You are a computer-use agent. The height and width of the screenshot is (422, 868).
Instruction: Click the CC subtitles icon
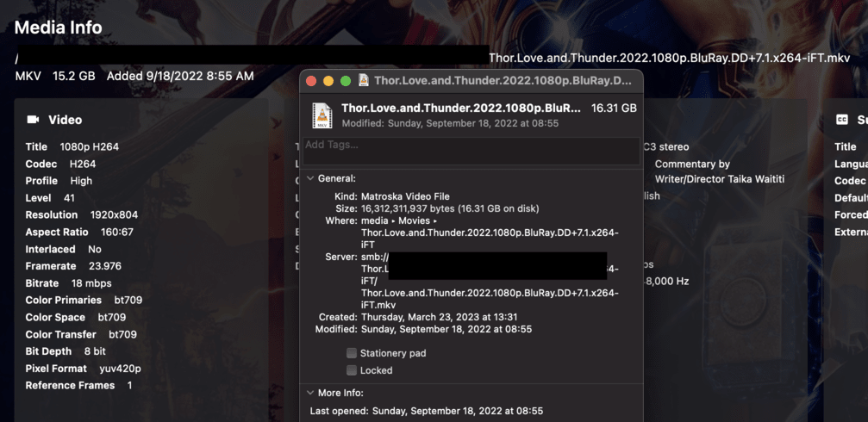(x=842, y=120)
